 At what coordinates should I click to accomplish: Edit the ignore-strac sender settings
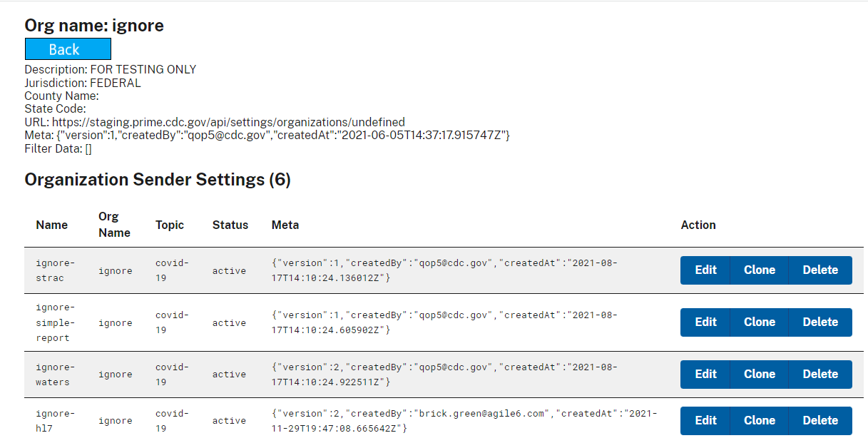(705, 270)
